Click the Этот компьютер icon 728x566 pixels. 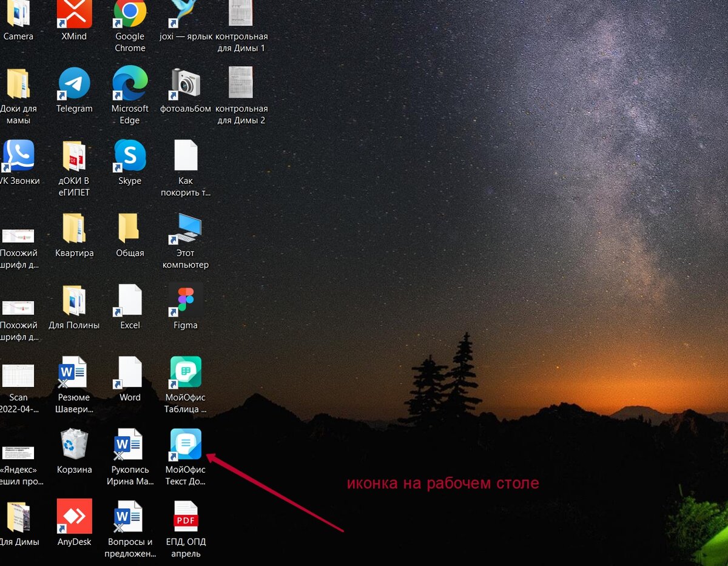[185, 228]
